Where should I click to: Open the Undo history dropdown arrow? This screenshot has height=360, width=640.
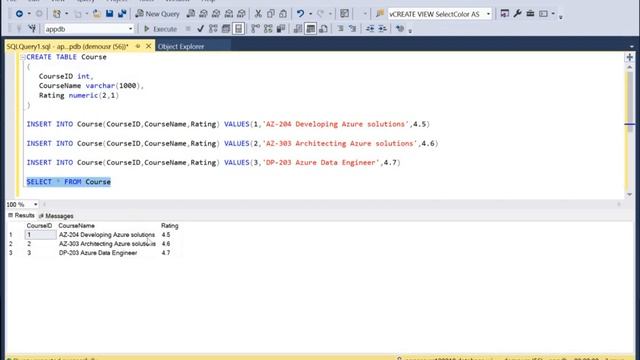click(311, 14)
